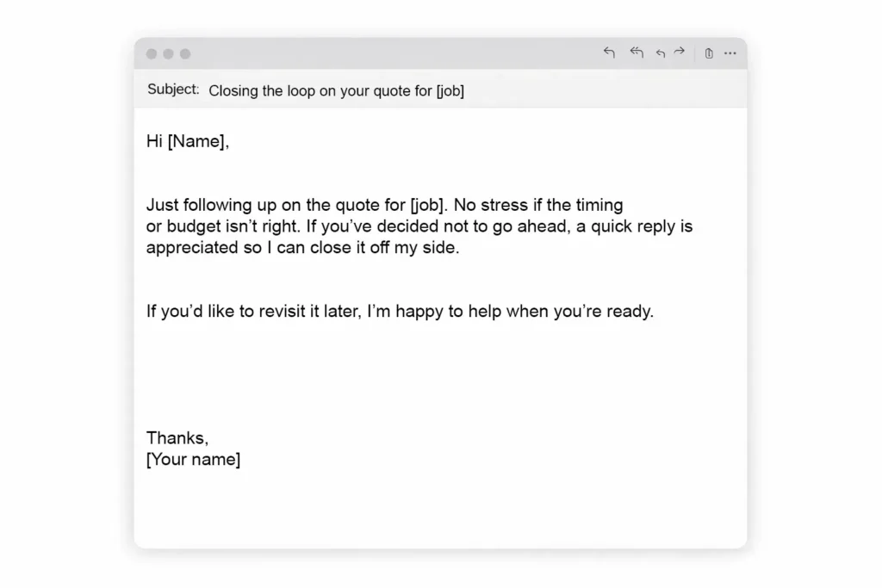Click the 'Thanks,' sign-off line
882x588 pixels.
tap(177, 438)
